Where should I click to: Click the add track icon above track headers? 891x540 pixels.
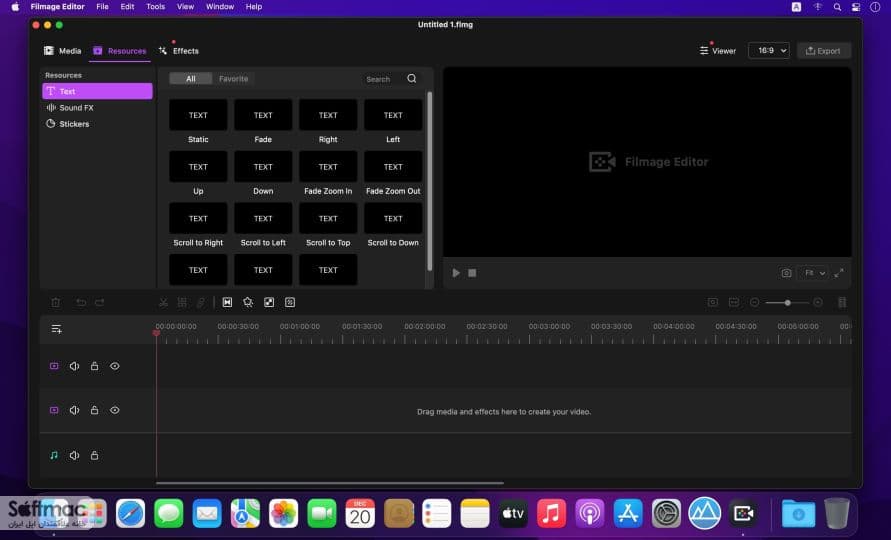tap(56, 329)
